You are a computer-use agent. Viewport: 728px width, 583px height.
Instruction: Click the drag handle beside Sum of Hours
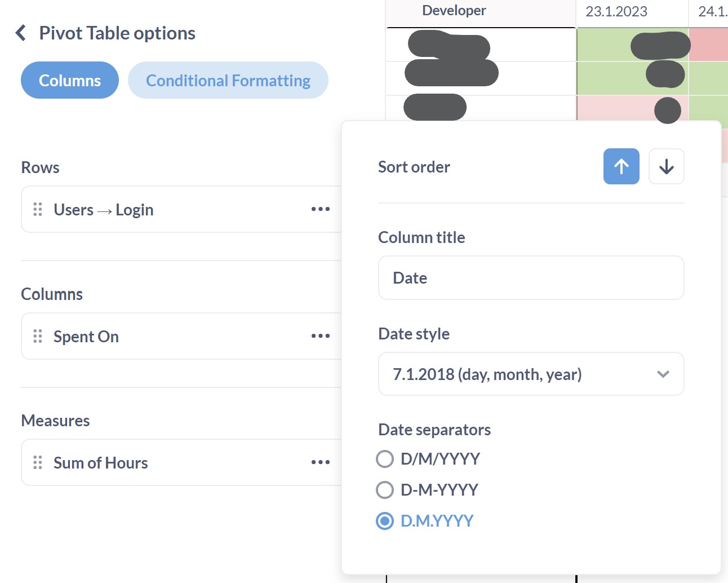pos(38,462)
